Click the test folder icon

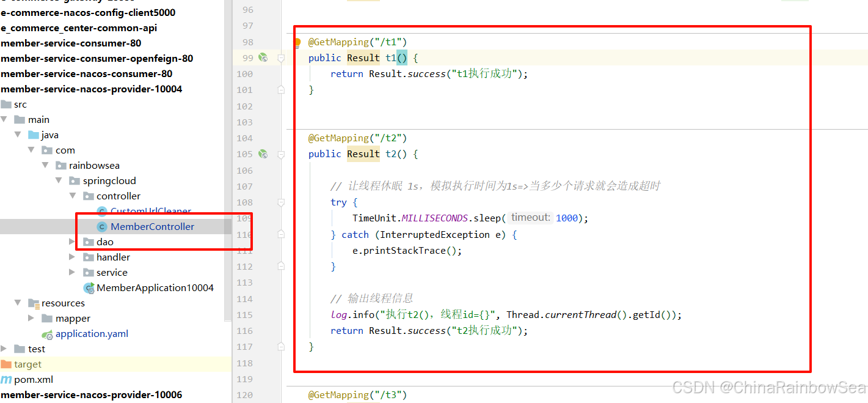(20, 349)
